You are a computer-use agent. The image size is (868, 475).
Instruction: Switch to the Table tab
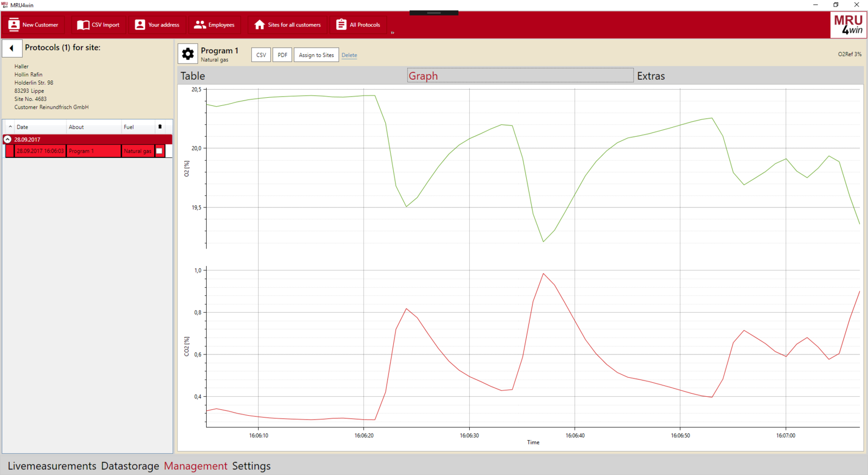click(x=193, y=76)
